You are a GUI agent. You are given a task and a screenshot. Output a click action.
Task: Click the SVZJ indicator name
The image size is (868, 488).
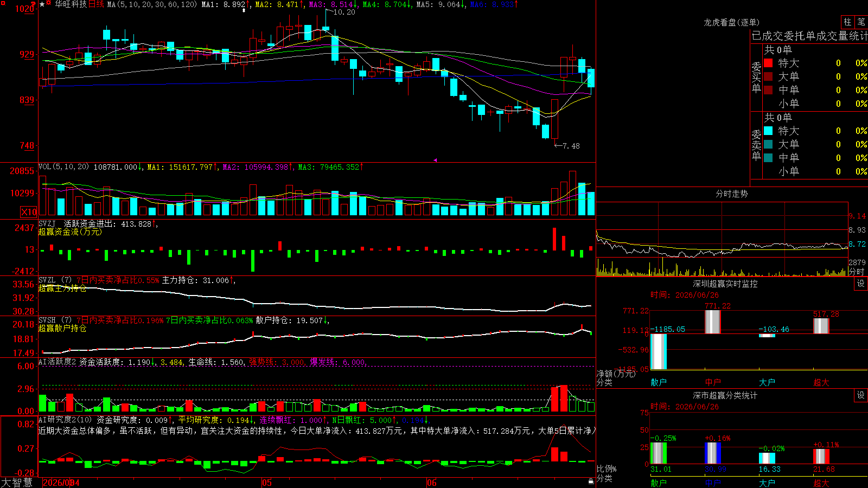point(47,223)
